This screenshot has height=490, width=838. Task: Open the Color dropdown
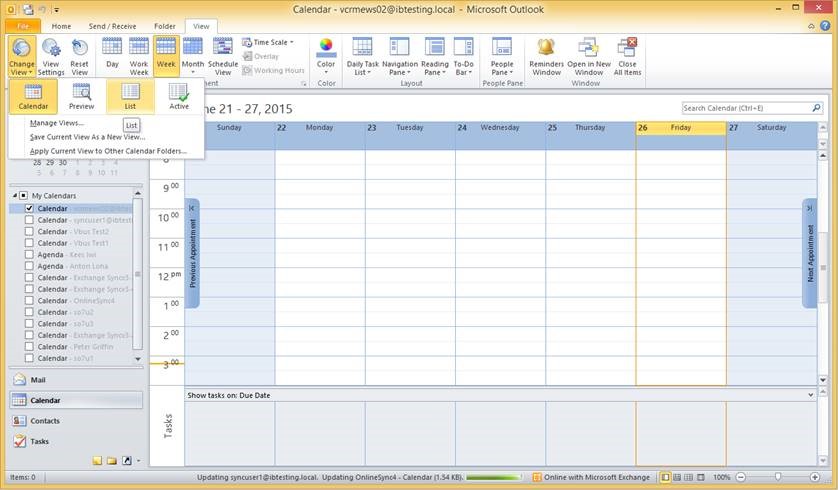(x=326, y=57)
